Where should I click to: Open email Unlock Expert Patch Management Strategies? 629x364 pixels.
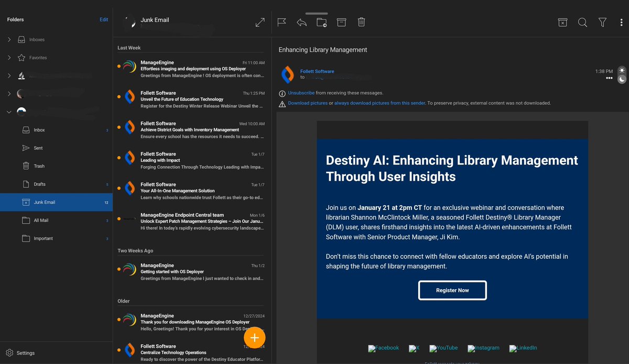tap(192, 221)
